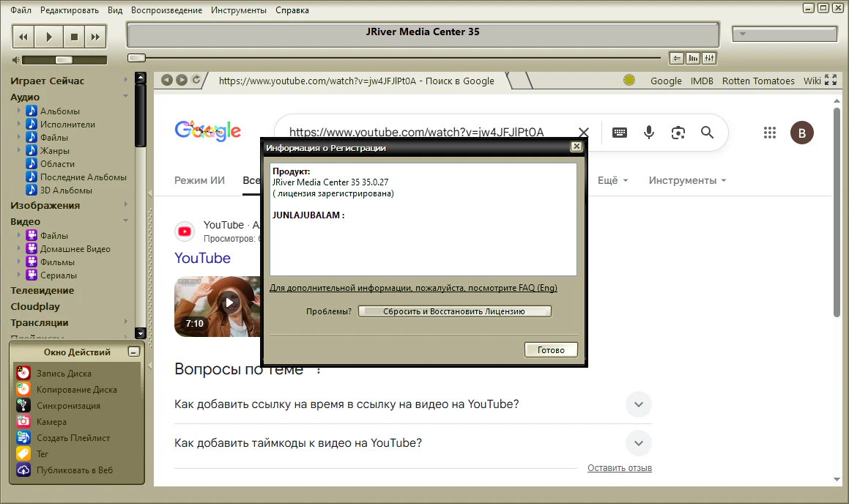Viewport: 849px width, 504px height.
Task: Click the browser reload icon
Action: [196, 81]
